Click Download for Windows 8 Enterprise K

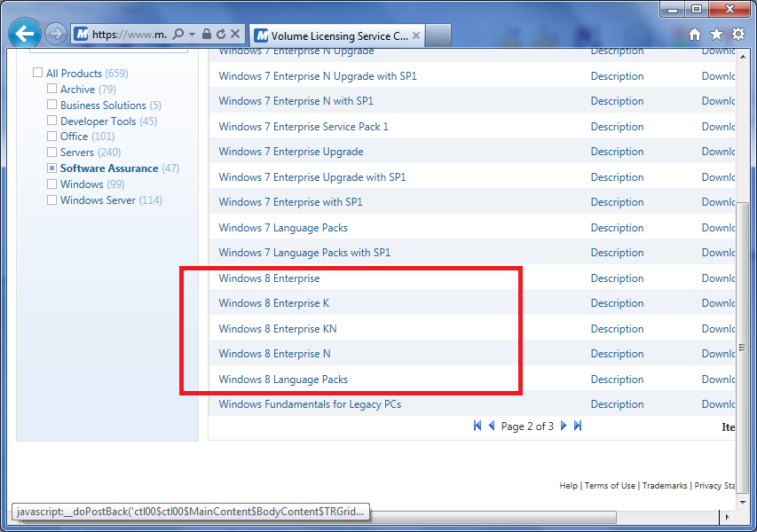(718, 303)
